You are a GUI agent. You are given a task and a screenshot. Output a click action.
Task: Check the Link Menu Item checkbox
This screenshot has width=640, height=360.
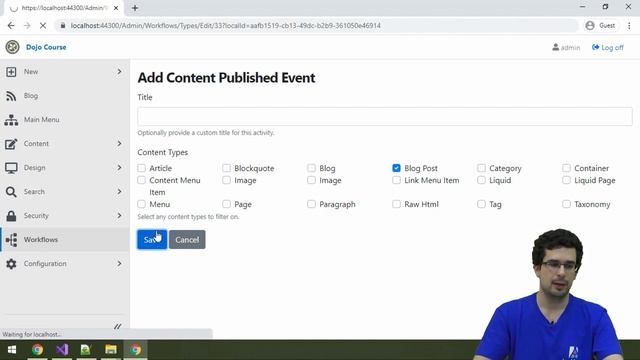click(396, 180)
